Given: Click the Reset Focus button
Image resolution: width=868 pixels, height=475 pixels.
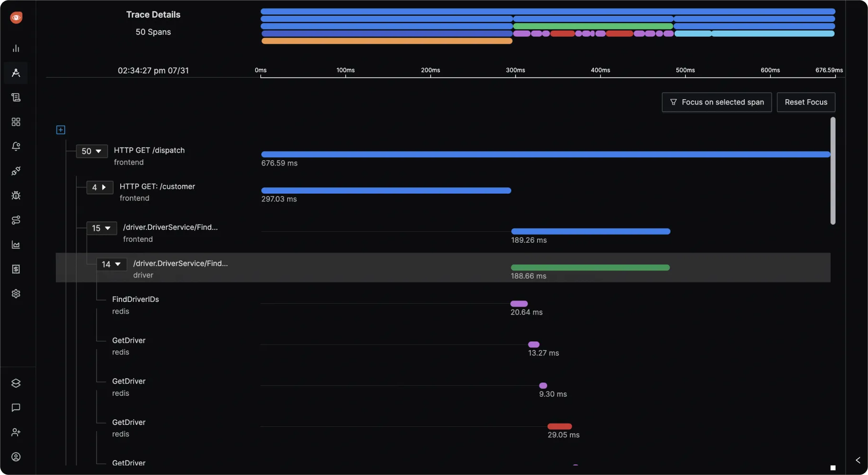Looking at the screenshot, I should [x=806, y=102].
